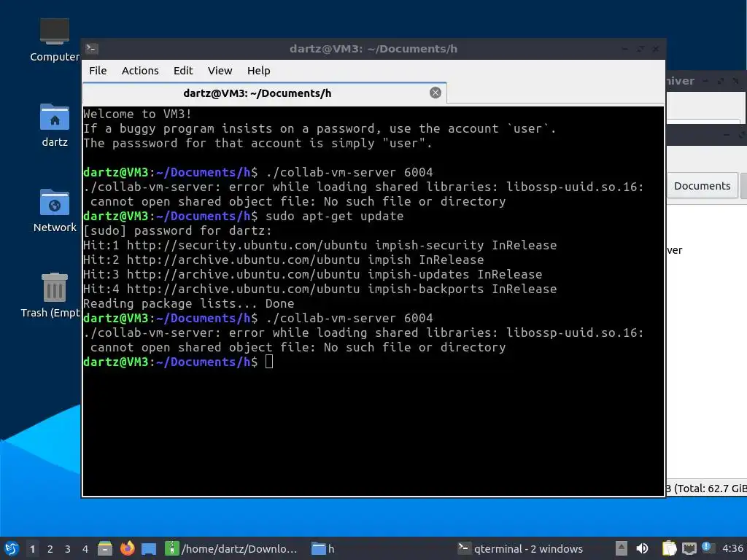Open the dartz home folder icon
The image size is (747, 560).
(54, 125)
